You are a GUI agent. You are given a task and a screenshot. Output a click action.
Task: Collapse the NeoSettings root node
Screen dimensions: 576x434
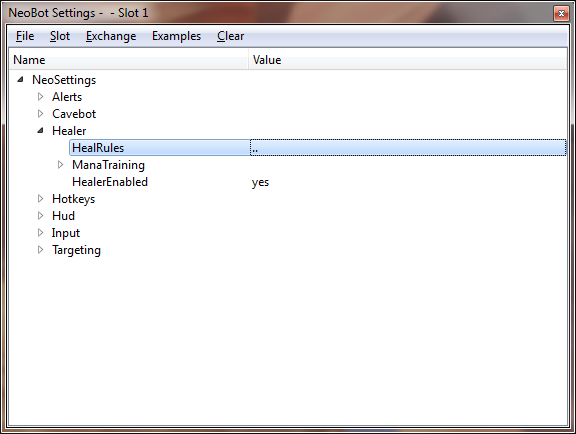click(x=21, y=79)
